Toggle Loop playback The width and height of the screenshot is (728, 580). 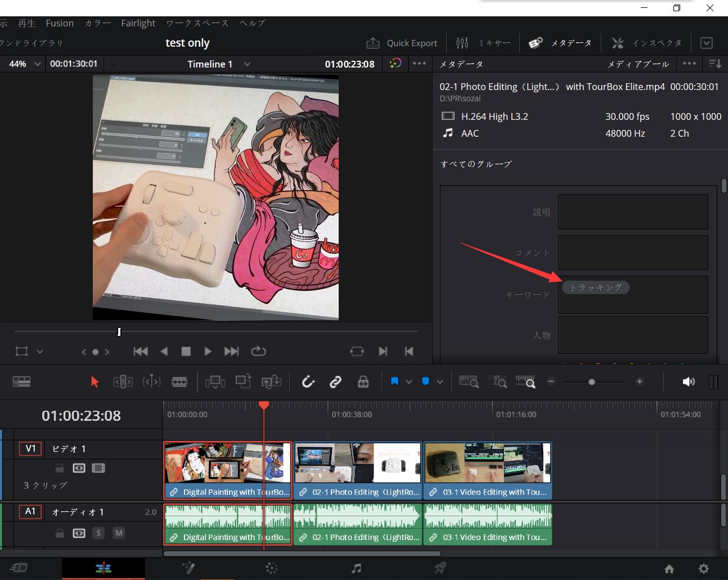click(258, 351)
